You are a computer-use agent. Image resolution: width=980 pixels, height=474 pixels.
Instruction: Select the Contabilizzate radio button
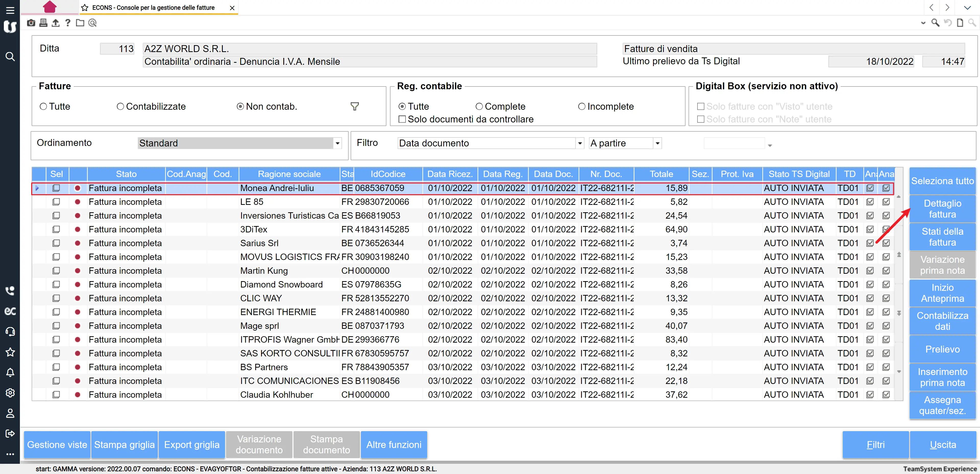coord(120,107)
